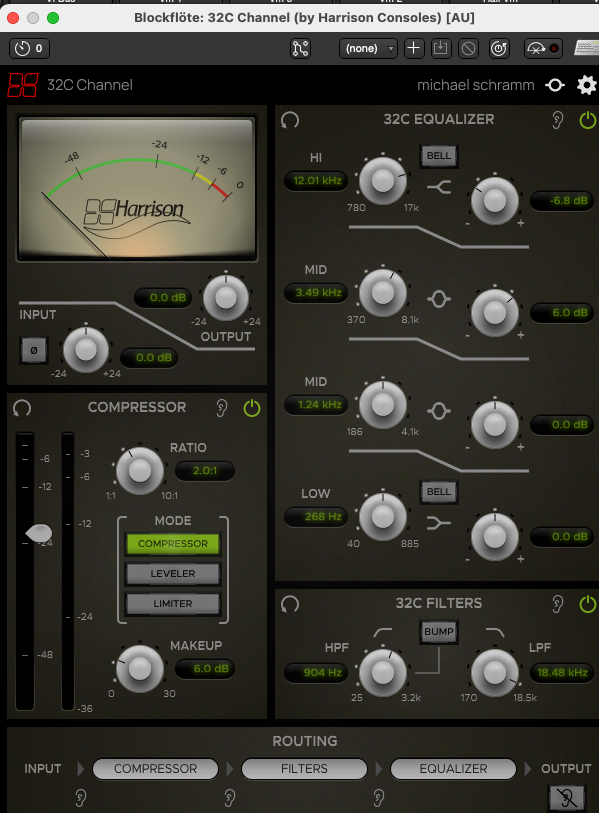The width and height of the screenshot is (599, 813).
Task: Click the HI gain knob
Action: [x=495, y=201]
